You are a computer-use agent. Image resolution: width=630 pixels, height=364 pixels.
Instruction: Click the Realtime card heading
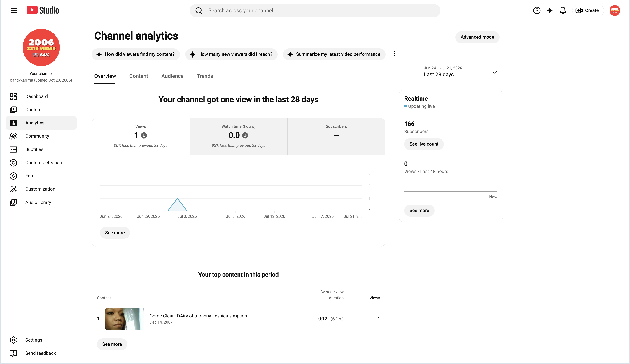tap(416, 98)
